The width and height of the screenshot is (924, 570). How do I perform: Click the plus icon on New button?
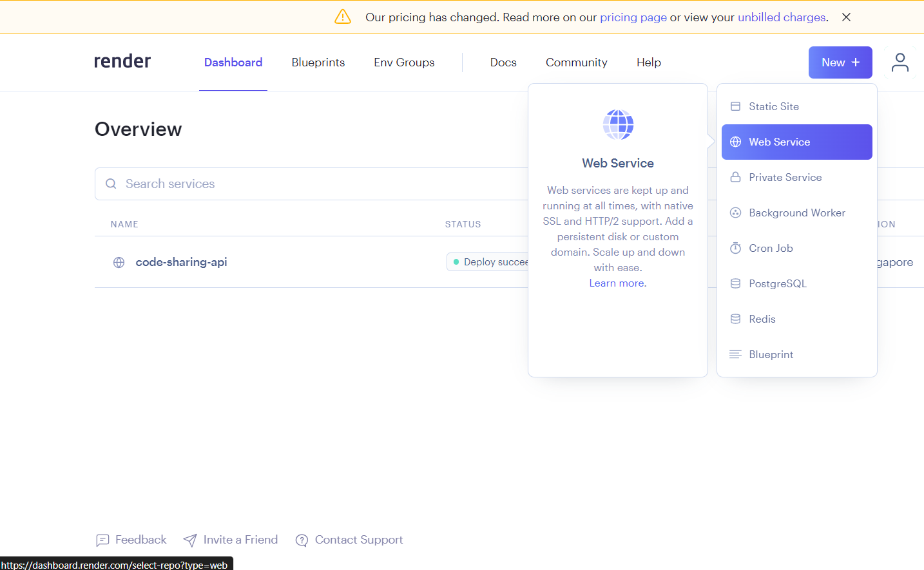click(856, 62)
